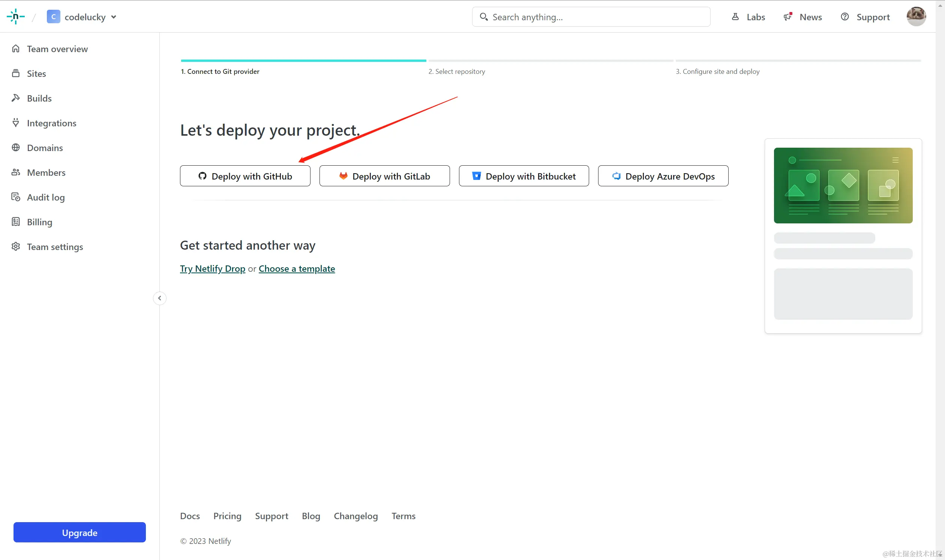
Task: Select step 3 Configure site and deploy
Action: pyautogui.click(x=718, y=71)
